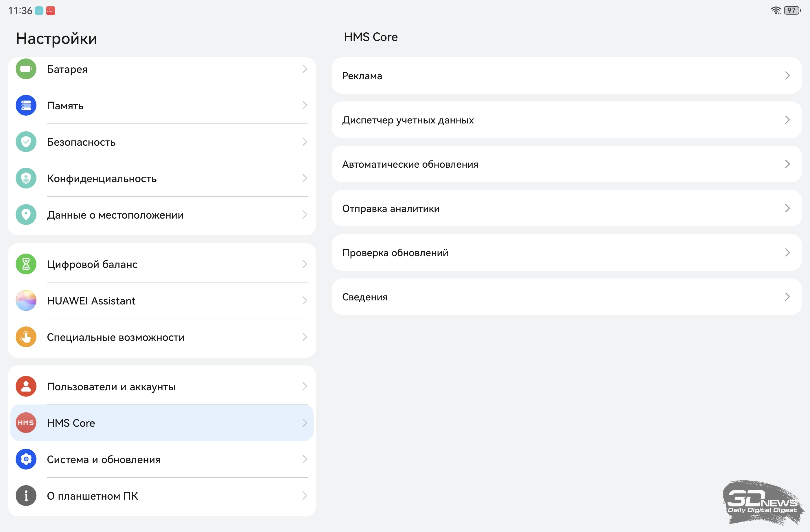Screen dimensions: 810x532
Task: Tap the blue Память storage icon
Action: 26,106
